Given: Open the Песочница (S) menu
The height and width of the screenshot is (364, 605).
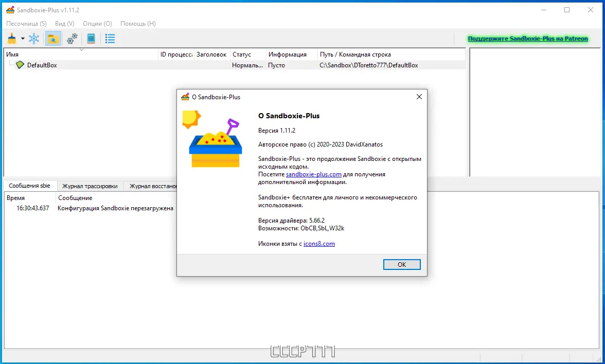Looking at the screenshot, I should click(26, 24).
